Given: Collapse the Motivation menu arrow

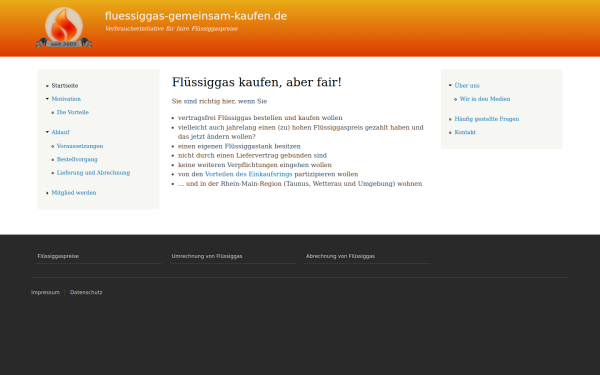Looking at the screenshot, I should coord(47,99).
